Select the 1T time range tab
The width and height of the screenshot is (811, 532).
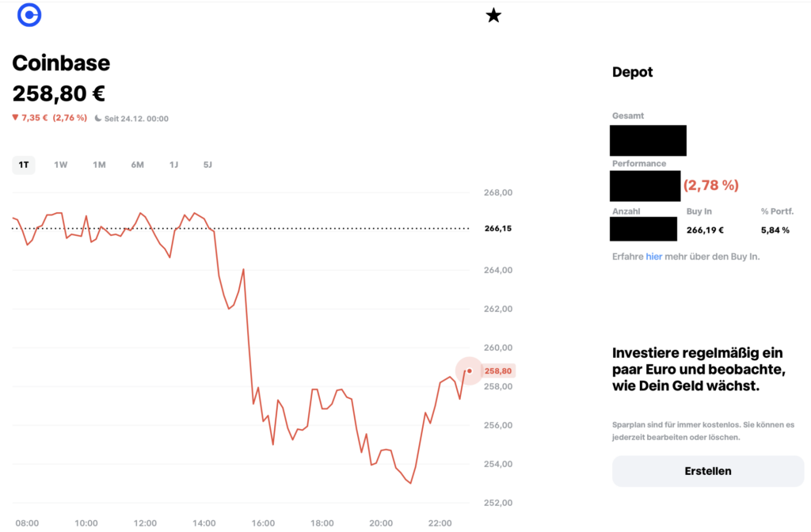[x=24, y=165]
